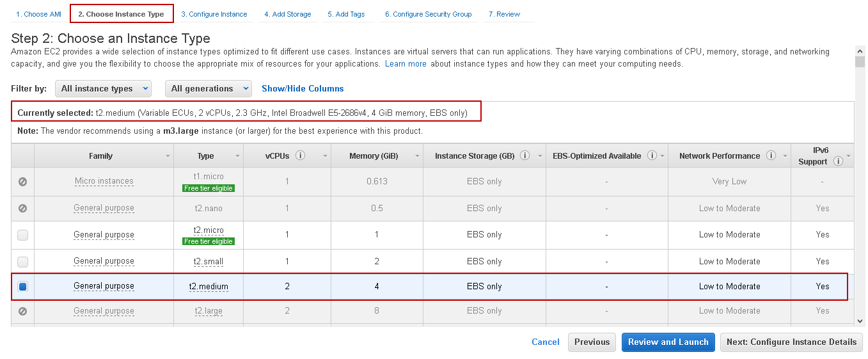This screenshot has width=868, height=359.
Task: Click the scroll down arrow of the scrollbar
Action: point(860,321)
